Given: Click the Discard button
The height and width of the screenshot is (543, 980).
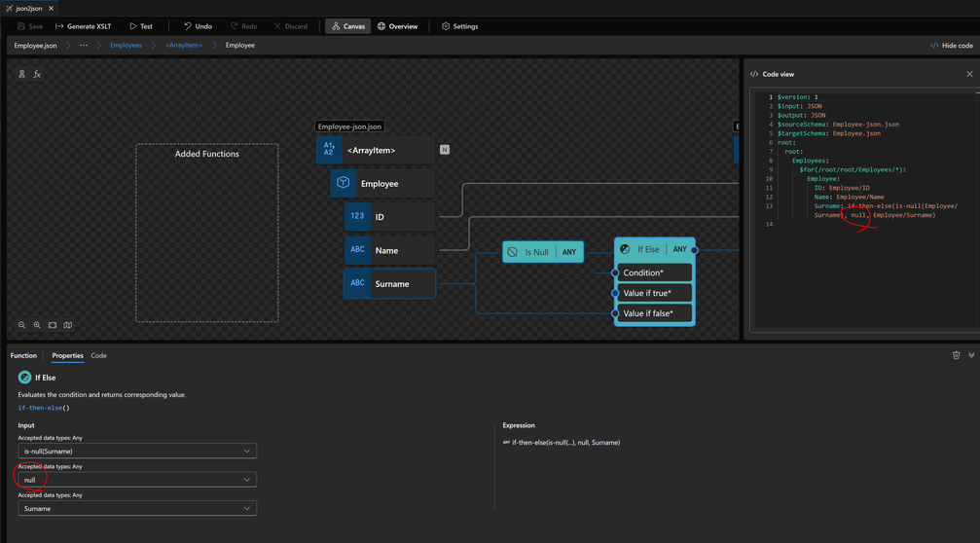Looking at the screenshot, I should pyautogui.click(x=291, y=26).
